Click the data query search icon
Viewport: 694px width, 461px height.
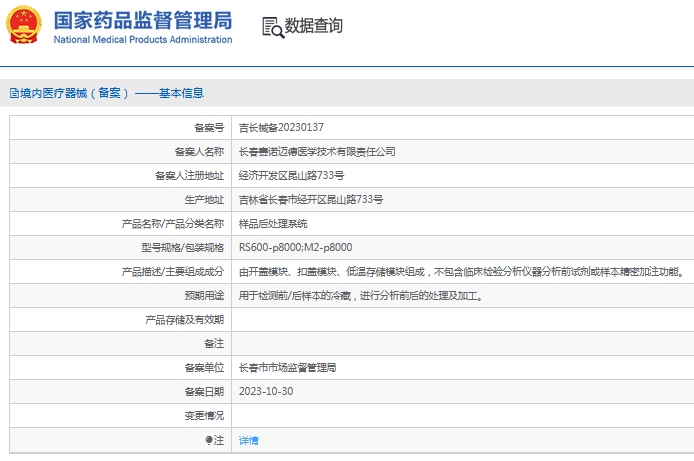point(273,27)
